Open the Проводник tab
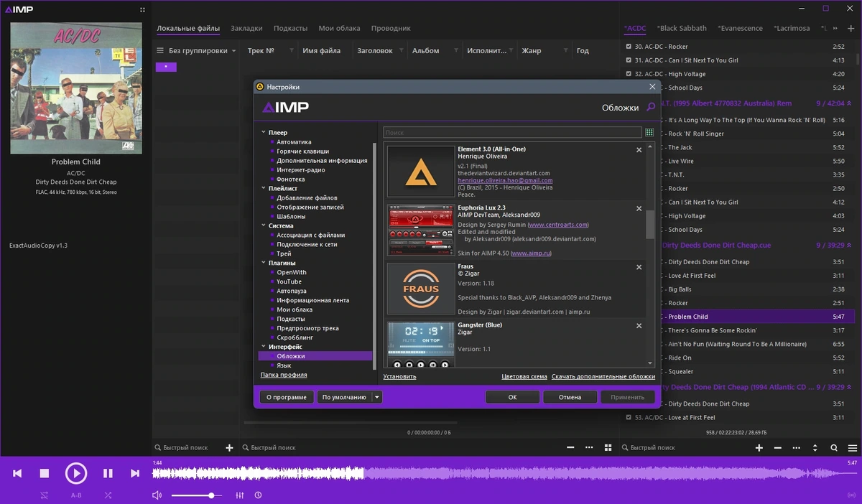The height and width of the screenshot is (504, 862). pos(391,28)
